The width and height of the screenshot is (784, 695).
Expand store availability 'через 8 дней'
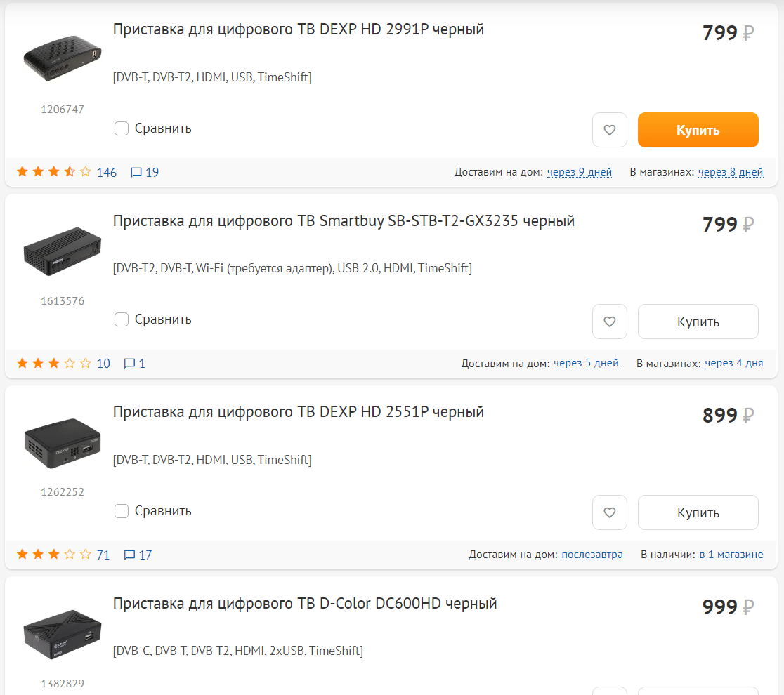730,172
